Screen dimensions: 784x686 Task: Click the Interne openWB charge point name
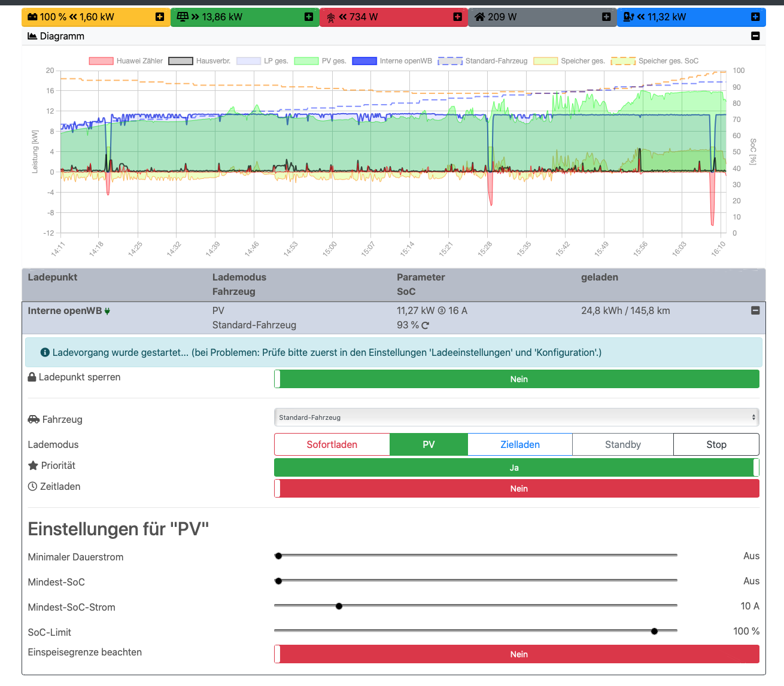[x=65, y=310]
